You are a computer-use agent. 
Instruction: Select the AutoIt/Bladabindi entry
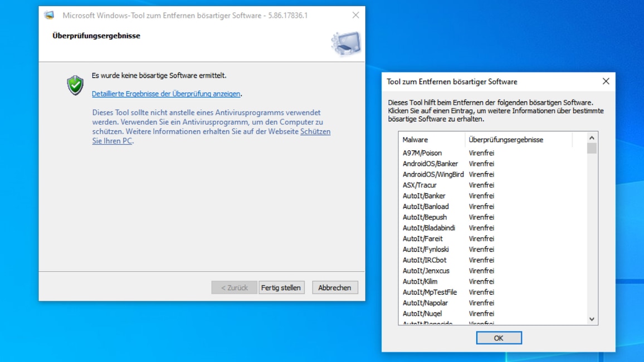[x=429, y=227]
